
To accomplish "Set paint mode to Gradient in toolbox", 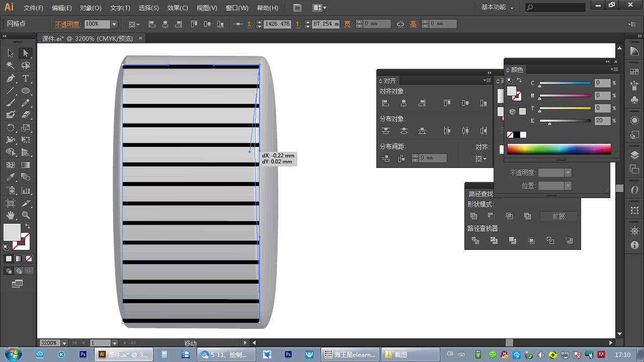I will pyautogui.click(x=19, y=259).
